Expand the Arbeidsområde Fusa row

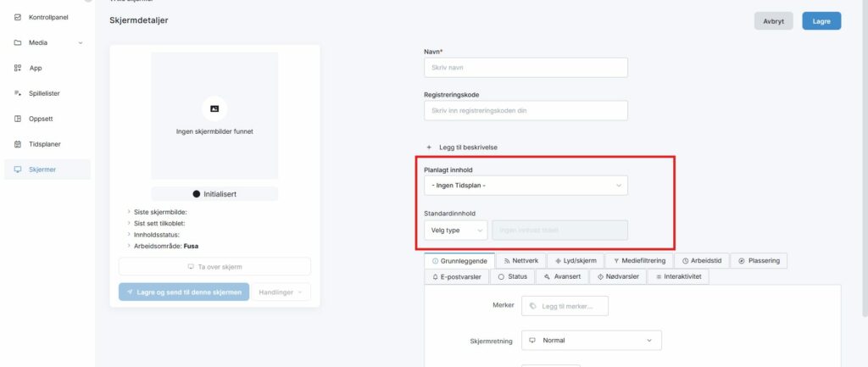[162, 246]
